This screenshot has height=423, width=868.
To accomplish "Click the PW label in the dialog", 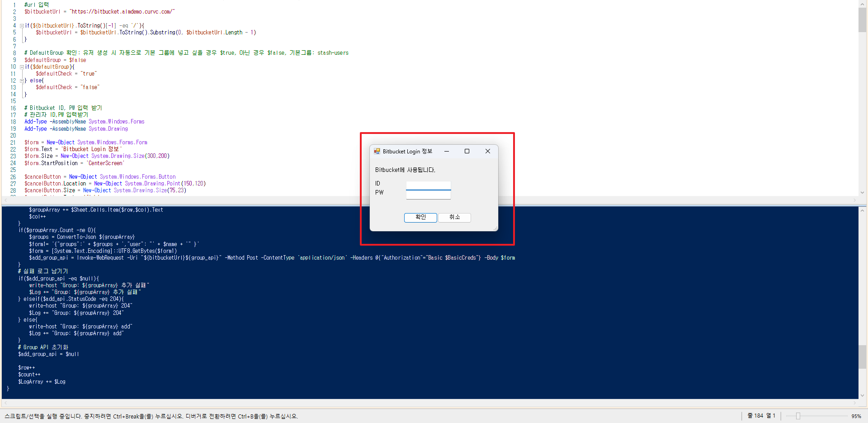I will coord(379,192).
